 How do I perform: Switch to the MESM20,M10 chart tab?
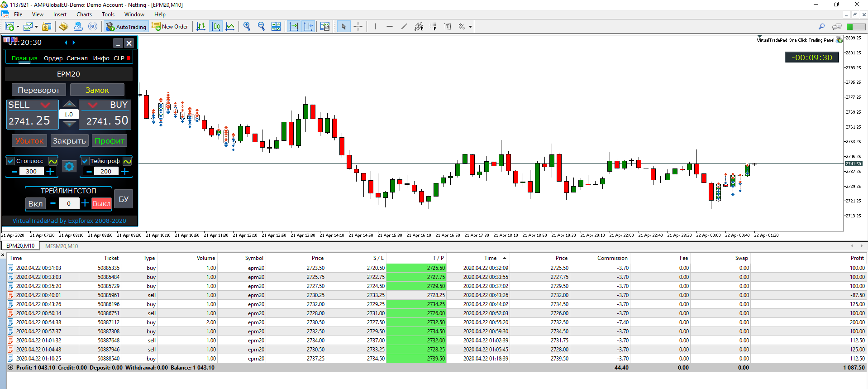point(62,246)
